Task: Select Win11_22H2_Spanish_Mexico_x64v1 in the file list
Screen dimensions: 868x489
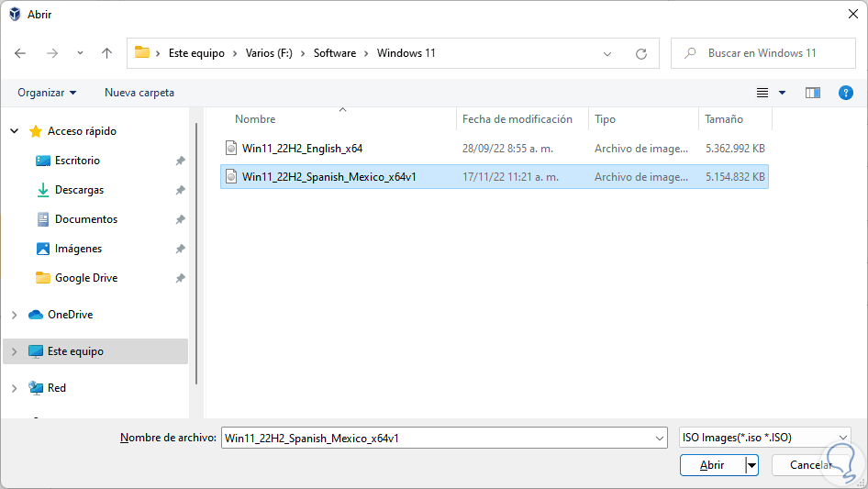Action: click(x=495, y=177)
